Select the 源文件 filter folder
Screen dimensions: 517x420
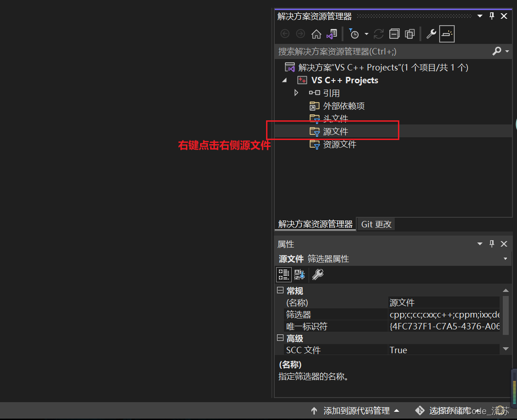tap(329, 131)
